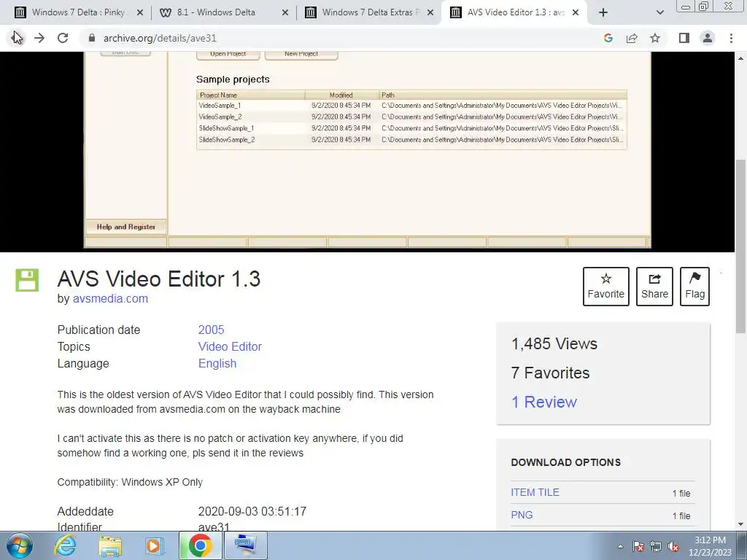Image resolution: width=747 pixels, height=560 pixels.
Task: Open the tab search chevron
Action: pyautogui.click(x=659, y=12)
